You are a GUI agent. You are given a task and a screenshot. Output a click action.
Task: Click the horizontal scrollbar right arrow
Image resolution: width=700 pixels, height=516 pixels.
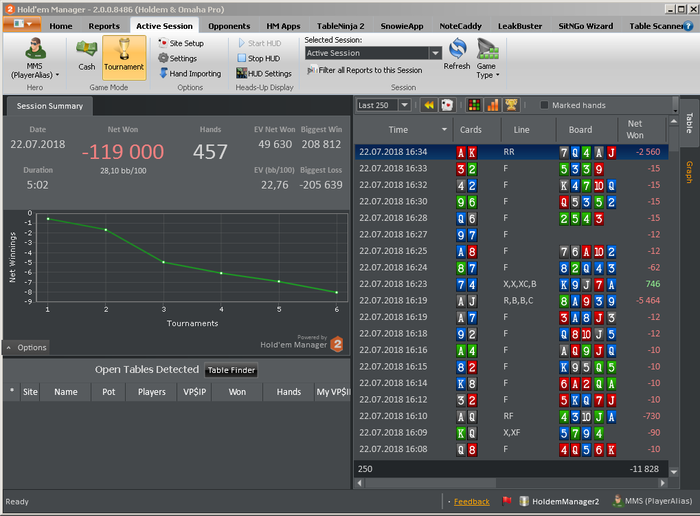point(662,483)
